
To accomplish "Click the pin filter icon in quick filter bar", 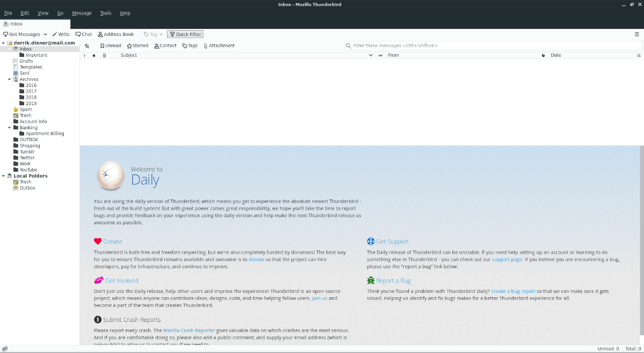I will click(x=87, y=46).
